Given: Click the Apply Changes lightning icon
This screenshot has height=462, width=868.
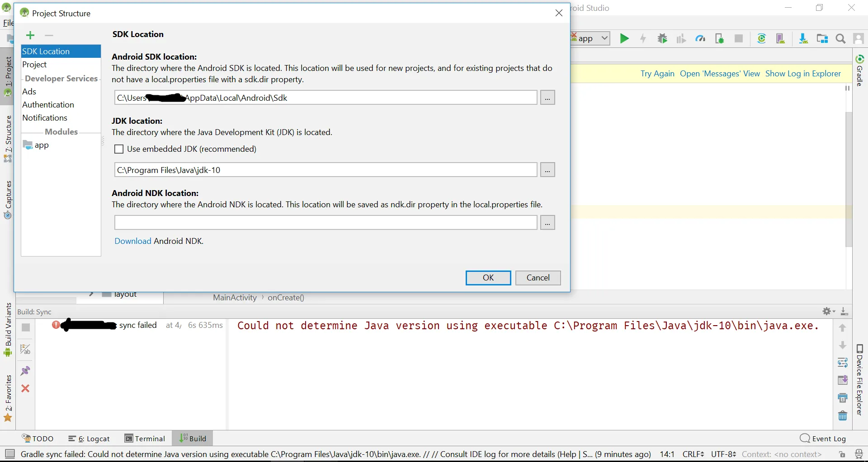Looking at the screenshot, I should tap(643, 38).
